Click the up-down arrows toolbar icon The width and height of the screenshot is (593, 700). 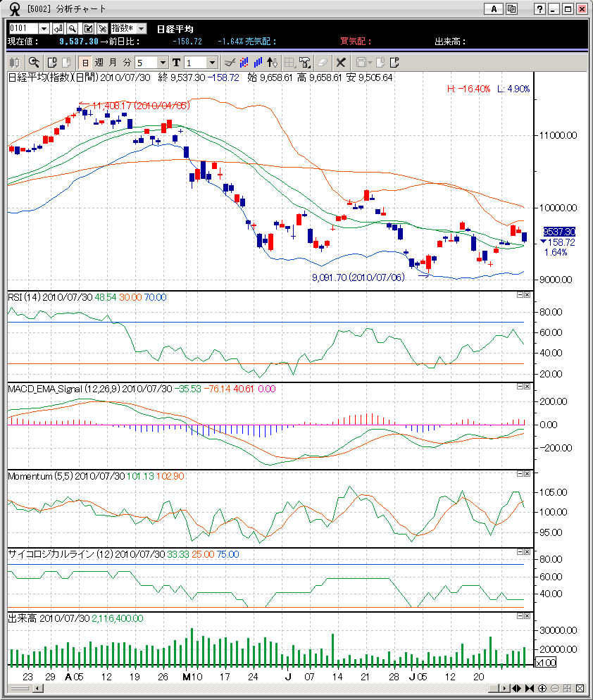pyautogui.click(x=273, y=63)
